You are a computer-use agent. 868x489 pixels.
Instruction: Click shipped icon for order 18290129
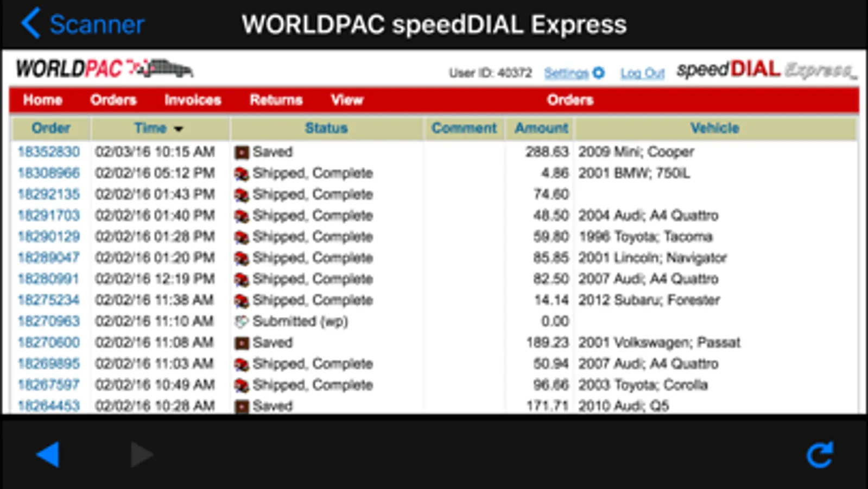click(242, 237)
